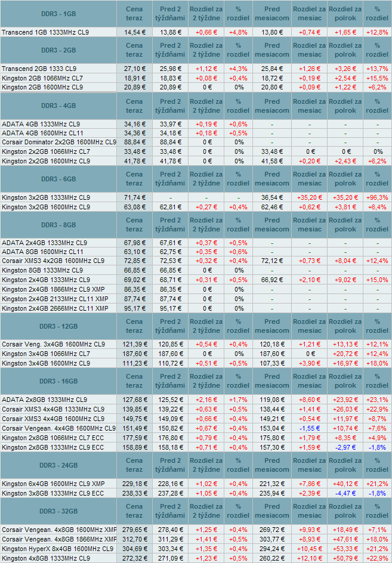Click price 312,70 € in Cena teraz column

click(134, 539)
